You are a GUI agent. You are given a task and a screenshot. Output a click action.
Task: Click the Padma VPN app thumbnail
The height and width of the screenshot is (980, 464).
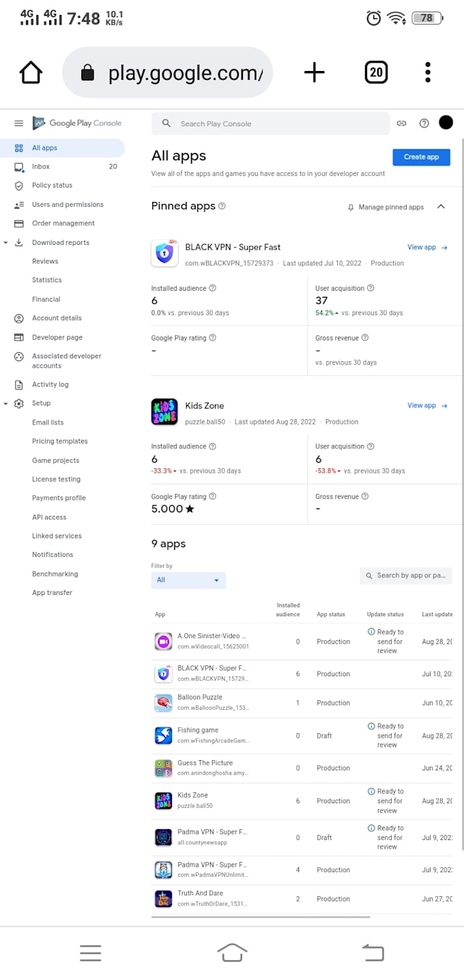point(163,837)
